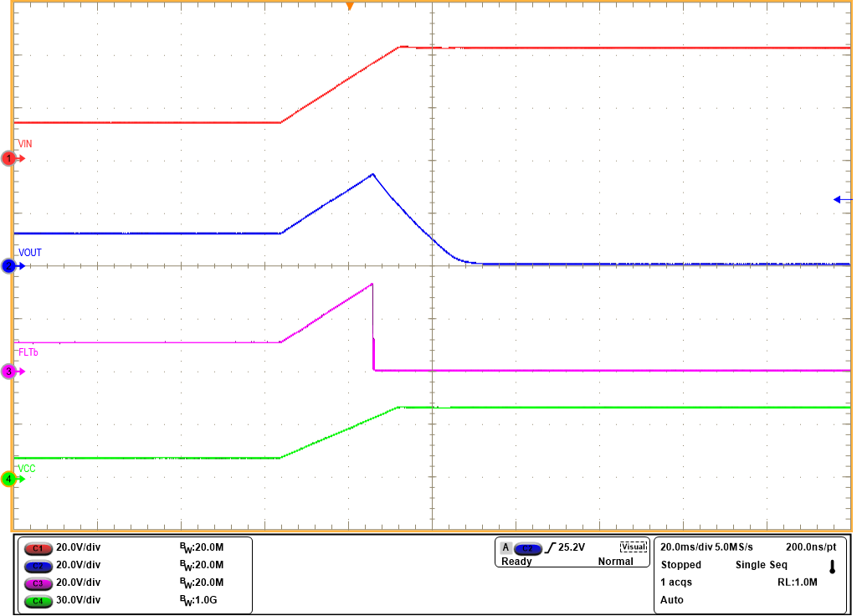Toggle the Stopped run state
The image size is (857, 616).
[x=681, y=565]
